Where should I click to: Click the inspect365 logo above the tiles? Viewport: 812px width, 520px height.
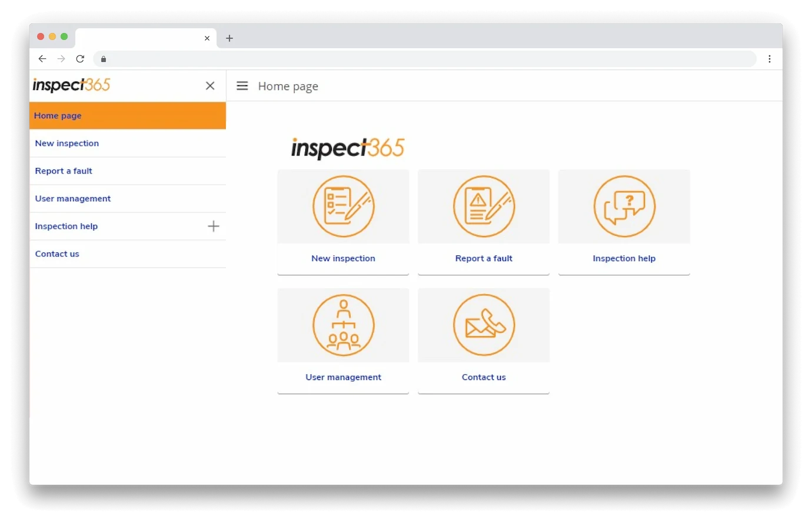pyautogui.click(x=347, y=148)
